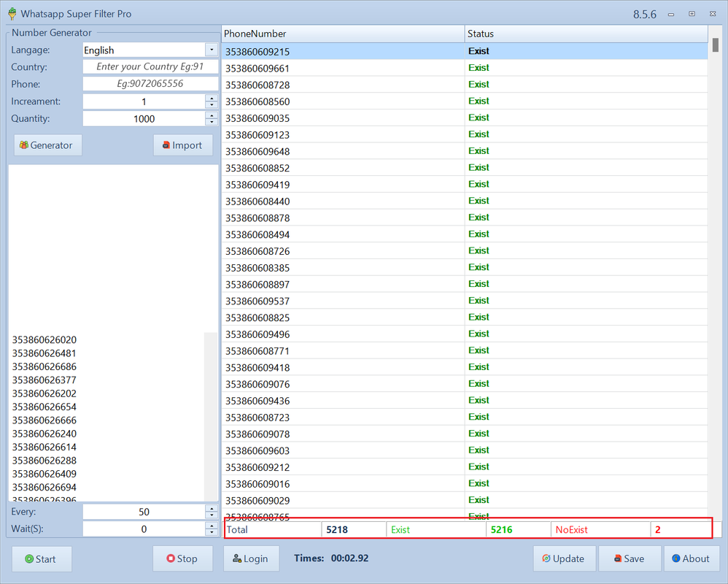This screenshot has height=584, width=728.
Task: Select row 353860608440
Action: pos(465,201)
